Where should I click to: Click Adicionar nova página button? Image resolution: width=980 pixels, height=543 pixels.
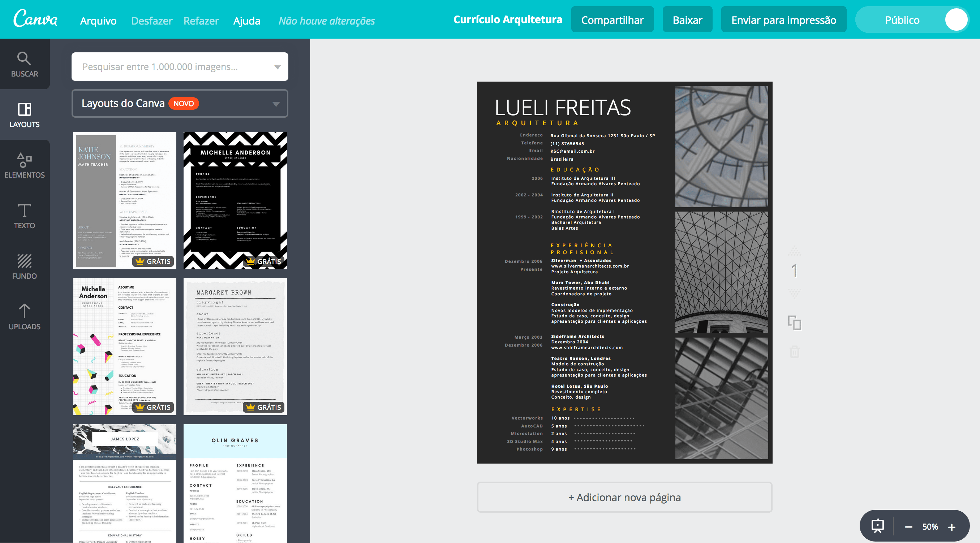(x=624, y=497)
